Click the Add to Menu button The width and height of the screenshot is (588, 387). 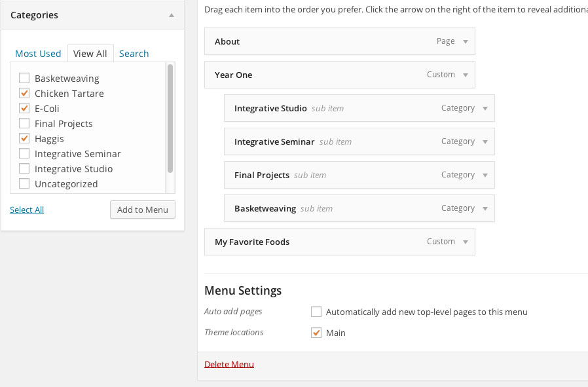point(143,210)
